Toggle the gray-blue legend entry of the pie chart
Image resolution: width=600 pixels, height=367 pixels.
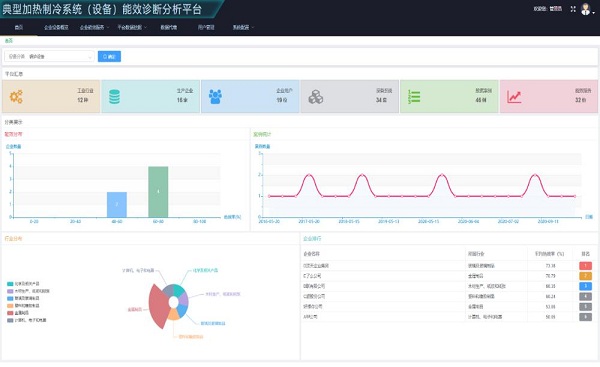coord(26,320)
